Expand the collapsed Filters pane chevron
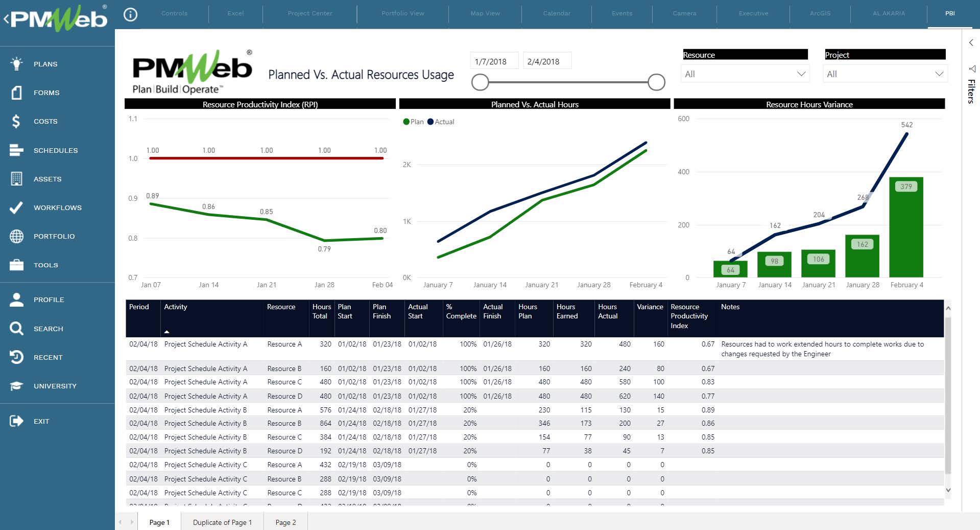The height and width of the screenshot is (530, 980). point(971,43)
